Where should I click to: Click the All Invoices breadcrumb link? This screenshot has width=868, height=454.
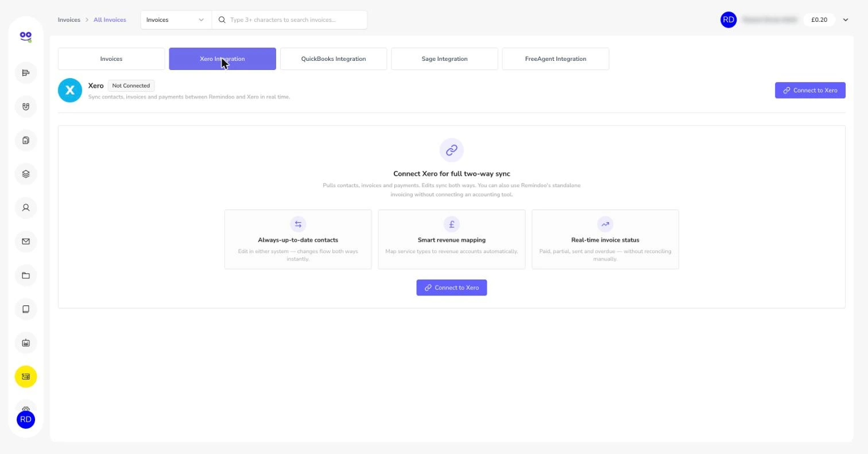[110, 20]
